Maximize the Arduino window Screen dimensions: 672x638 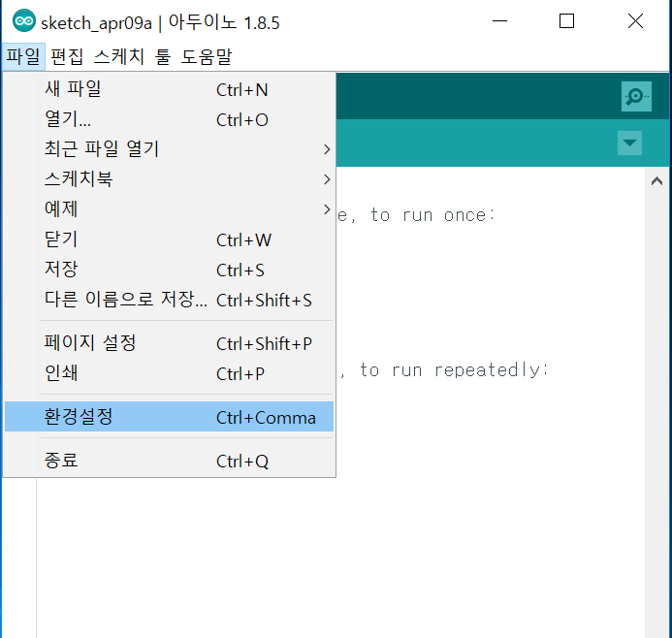(566, 20)
